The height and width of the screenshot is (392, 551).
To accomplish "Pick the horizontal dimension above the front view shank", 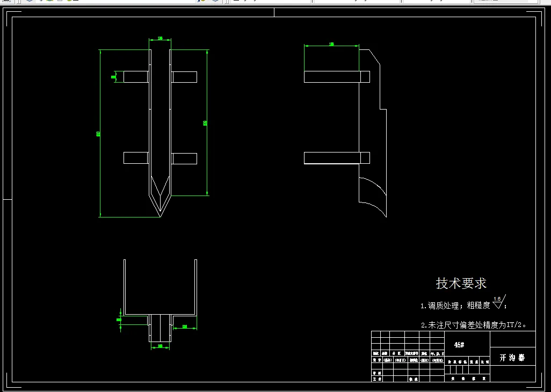I will tap(160, 39).
